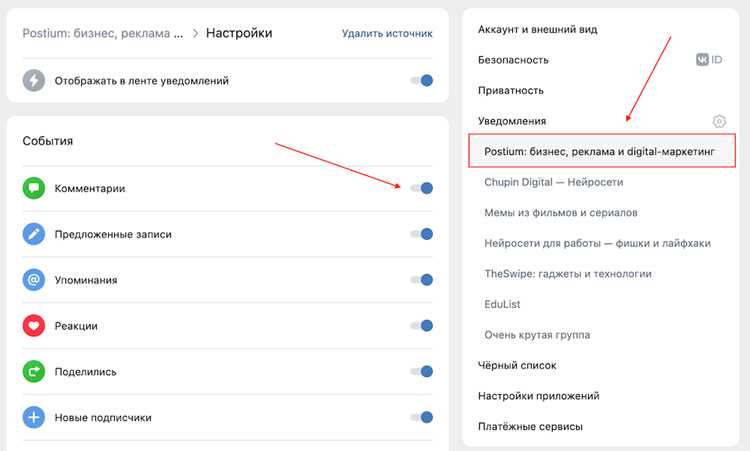Click the red heart Реакции icon
750x451 pixels.
(33, 326)
